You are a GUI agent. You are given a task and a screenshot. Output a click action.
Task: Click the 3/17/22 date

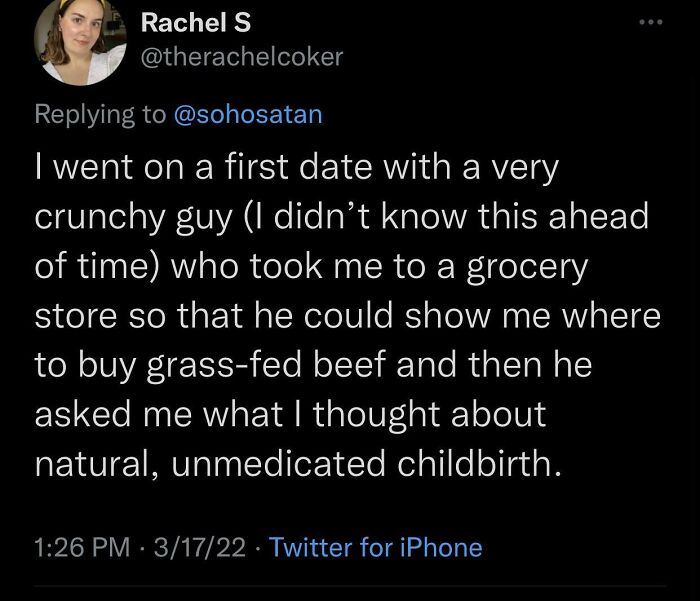click(x=197, y=547)
